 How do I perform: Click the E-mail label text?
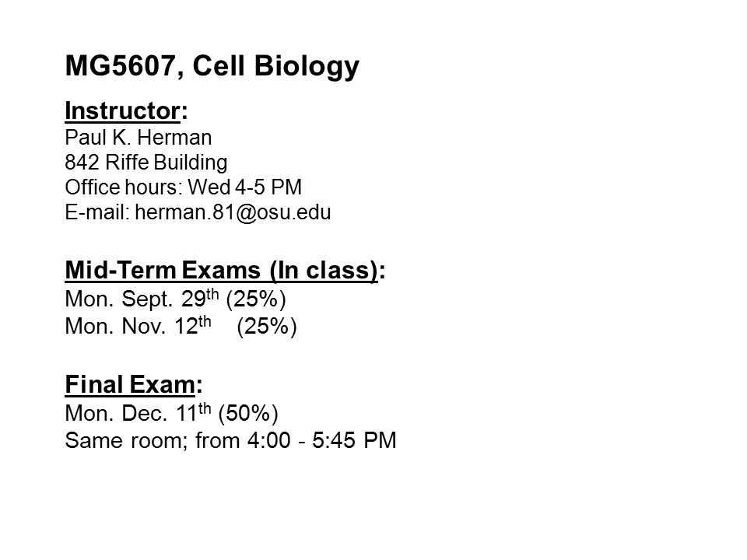pos(97,212)
